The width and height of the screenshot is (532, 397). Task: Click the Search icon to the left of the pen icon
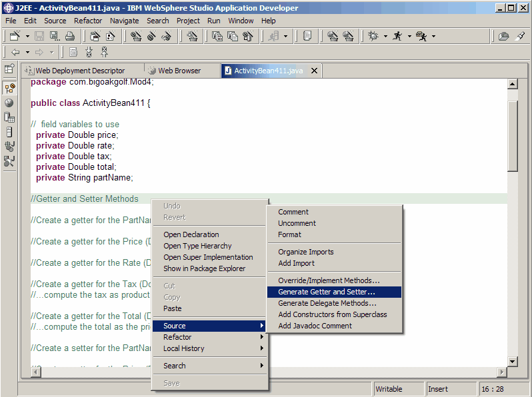(x=504, y=35)
